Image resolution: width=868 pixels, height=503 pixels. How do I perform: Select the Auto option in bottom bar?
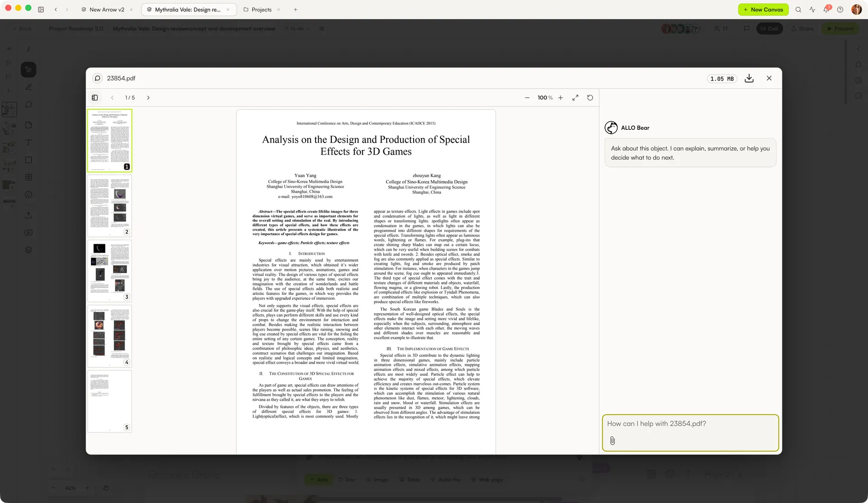point(319,479)
